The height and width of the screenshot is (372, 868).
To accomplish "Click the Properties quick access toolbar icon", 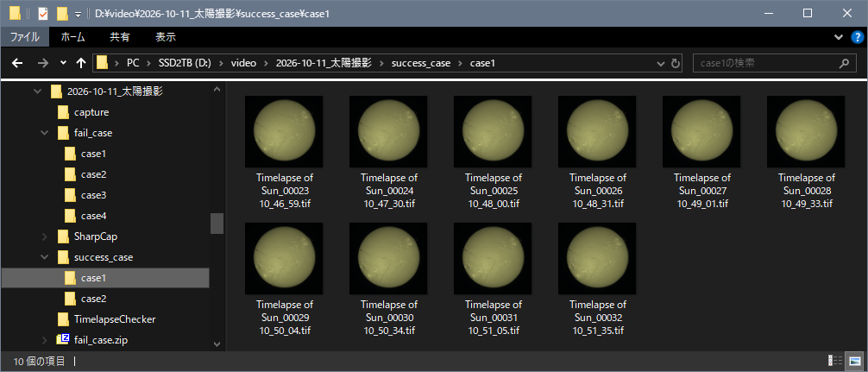I will tap(42, 13).
